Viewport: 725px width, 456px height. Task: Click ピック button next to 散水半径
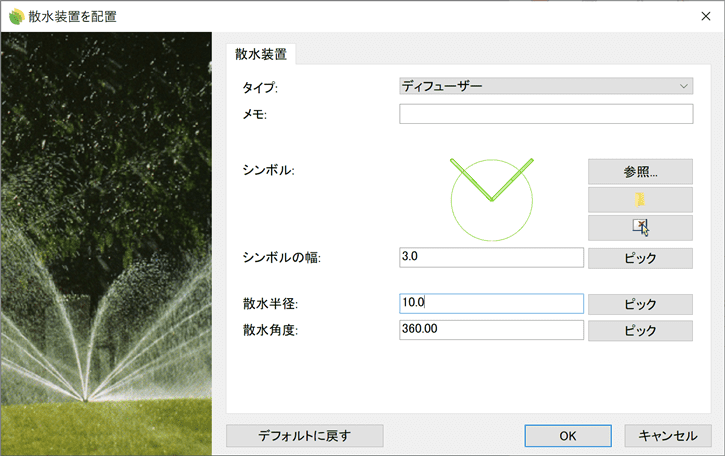(640, 304)
